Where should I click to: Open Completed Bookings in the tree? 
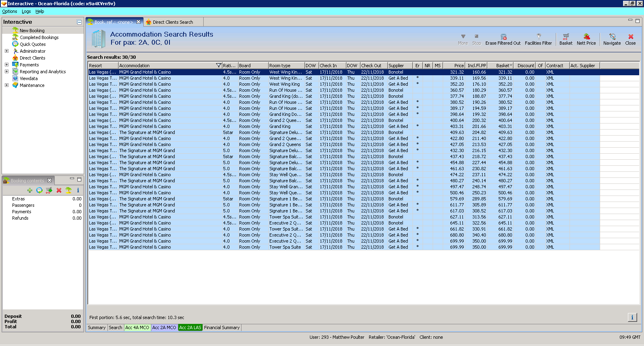[x=39, y=37]
